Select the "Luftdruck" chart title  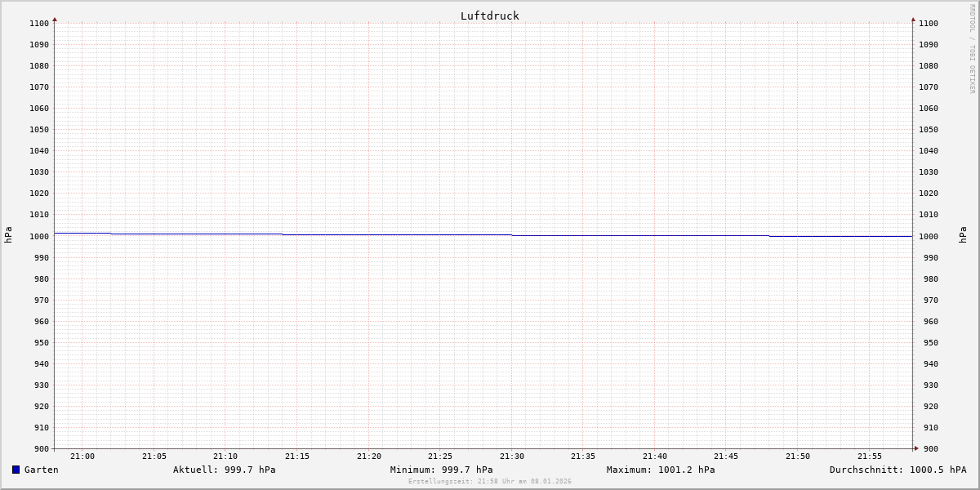(x=489, y=16)
